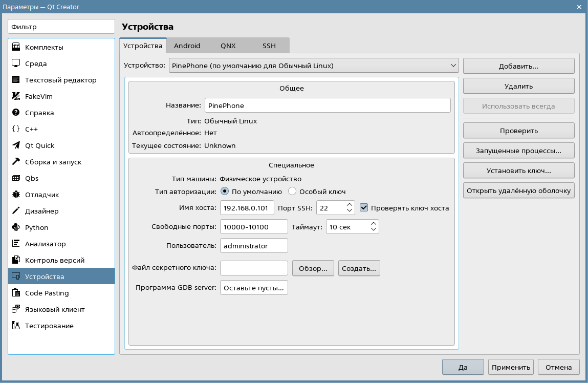The width and height of the screenshot is (588, 383).
Task: Open the Комплекты (Kits) settings icon
Action: (x=16, y=47)
